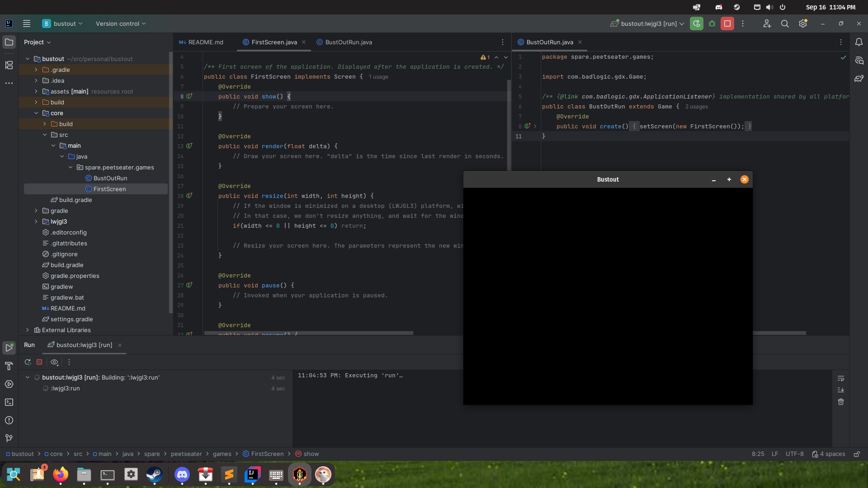Screen dimensions: 868x488
Task: Click Search Everywhere magnifier icon
Action: coord(785,23)
